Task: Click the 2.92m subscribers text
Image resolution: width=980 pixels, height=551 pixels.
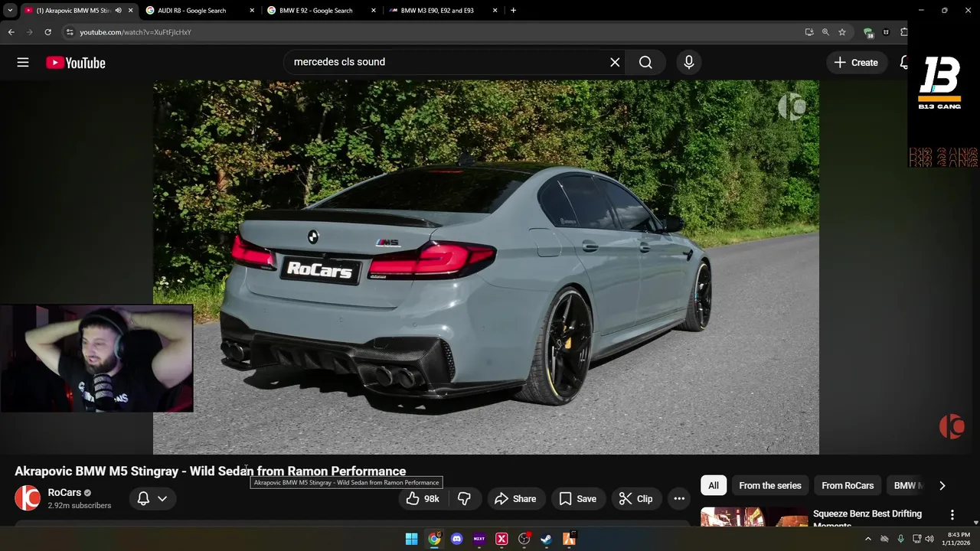Action: pyautogui.click(x=80, y=505)
